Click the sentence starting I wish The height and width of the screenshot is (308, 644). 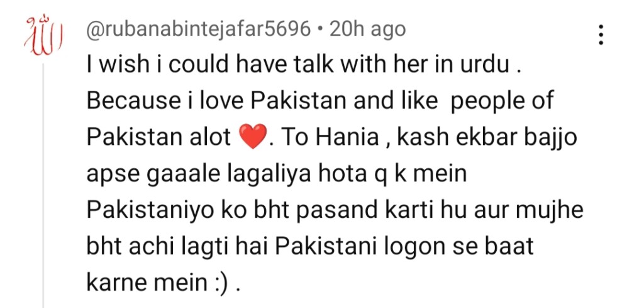click(304, 66)
